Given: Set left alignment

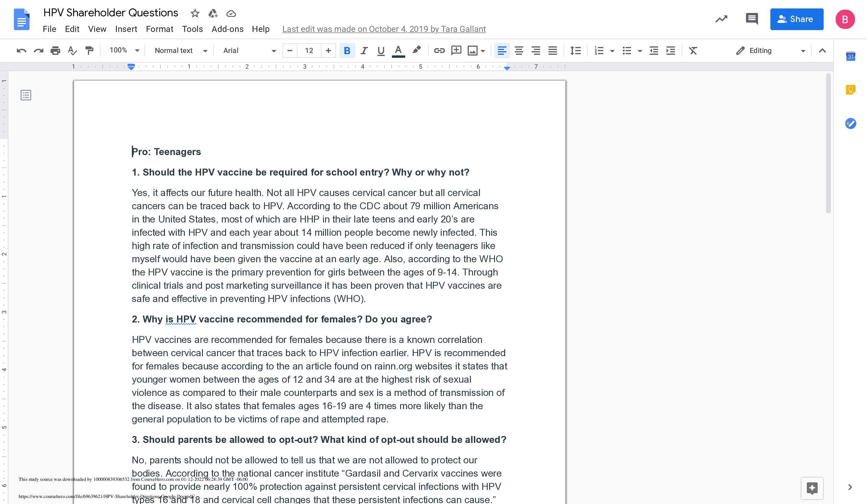Looking at the screenshot, I should tap(502, 51).
